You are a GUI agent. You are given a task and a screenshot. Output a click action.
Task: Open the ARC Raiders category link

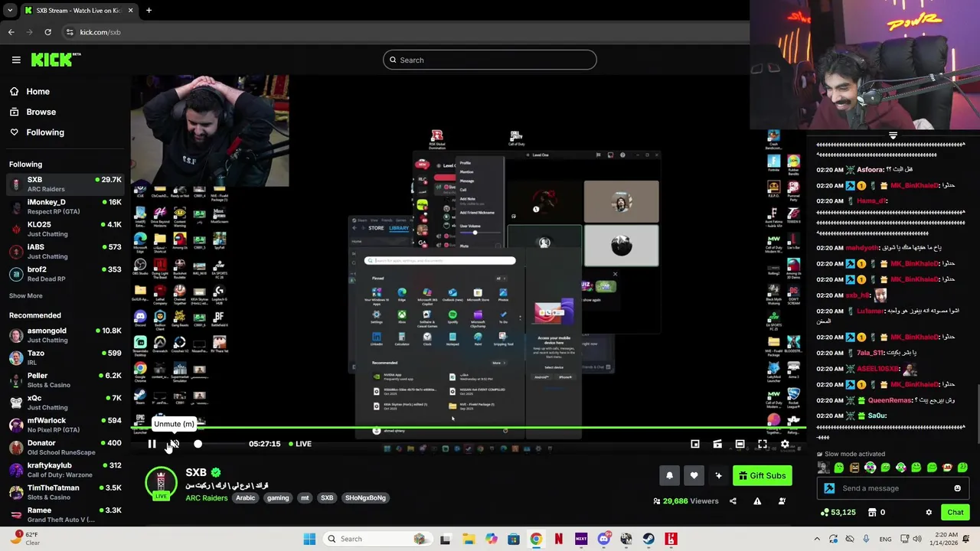(x=207, y=497)
